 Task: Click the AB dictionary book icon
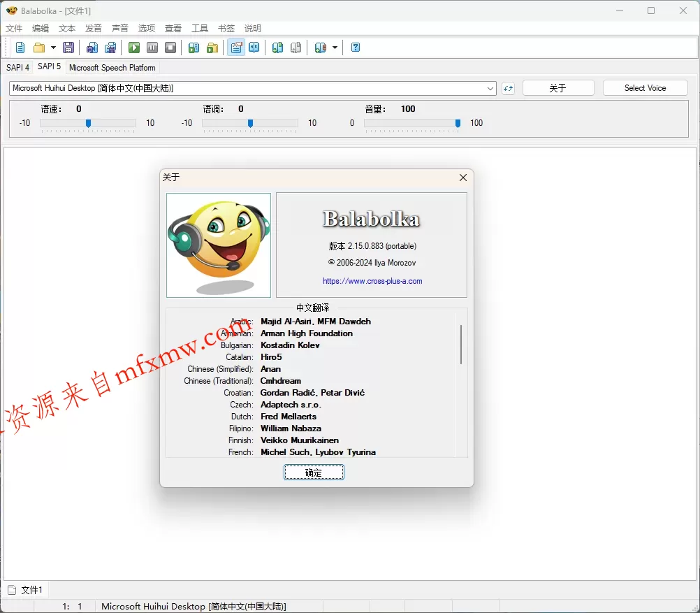tap(254, 48)
